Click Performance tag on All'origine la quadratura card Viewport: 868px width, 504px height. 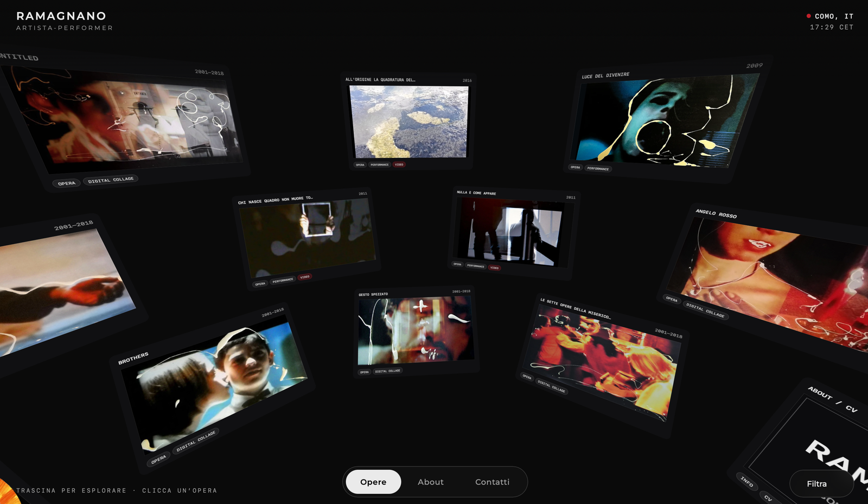click(x=379, y=164)
